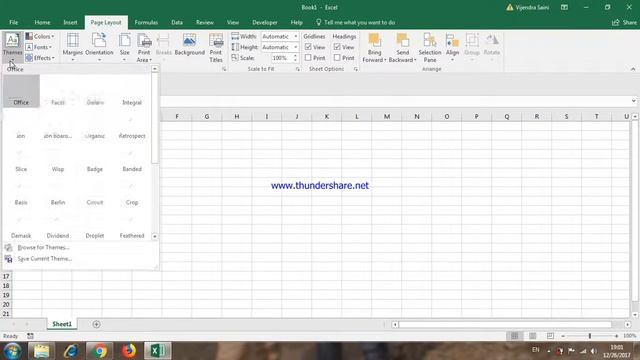Open Page Setup dialog launcher
The image size is (640, 360).
[224, 69]
